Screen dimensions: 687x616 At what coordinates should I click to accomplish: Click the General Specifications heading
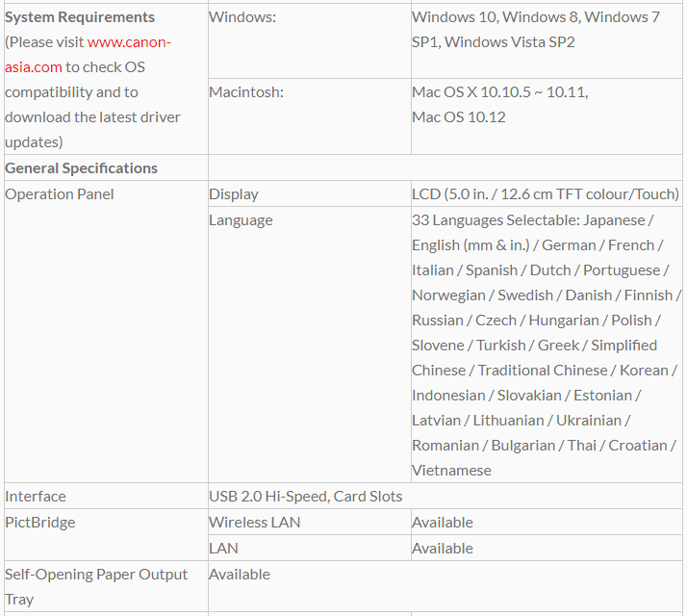click(82, 168)
